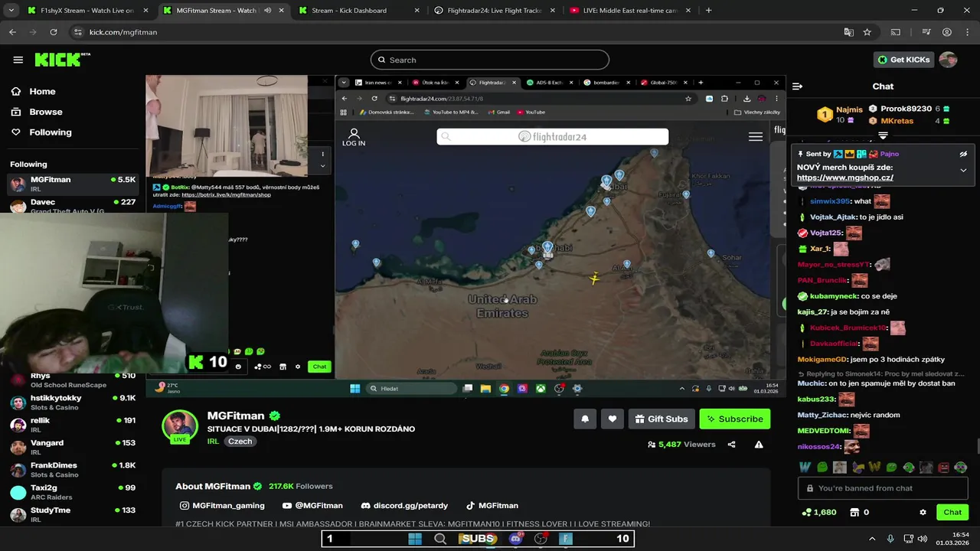Toggle follow with heart button
Viewport: 980px width, 551px height.
[612, 419]
